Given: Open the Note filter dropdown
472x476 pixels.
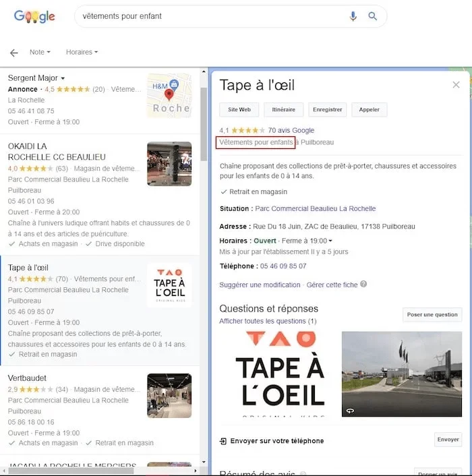Looking at the screenshot, I should [x=40, y=52].
